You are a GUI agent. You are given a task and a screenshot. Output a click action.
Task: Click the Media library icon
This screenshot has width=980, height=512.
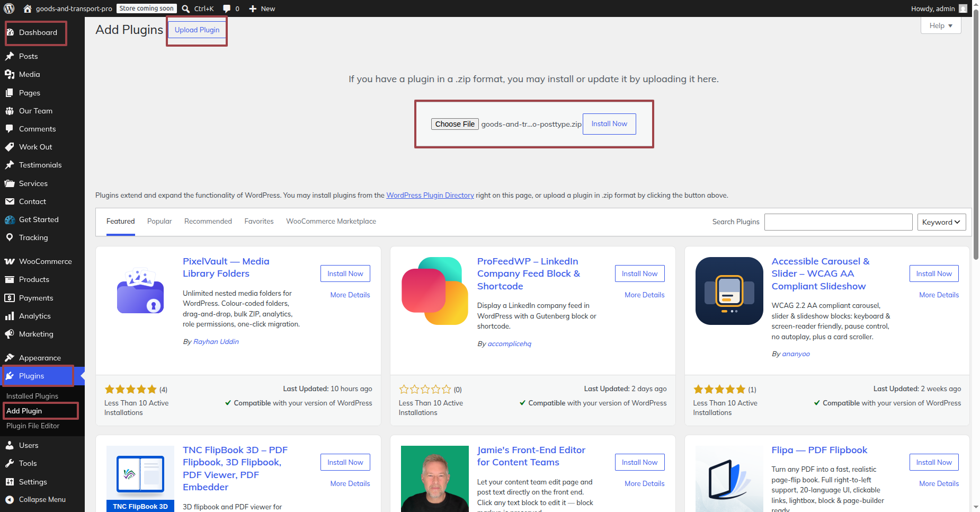10,74
